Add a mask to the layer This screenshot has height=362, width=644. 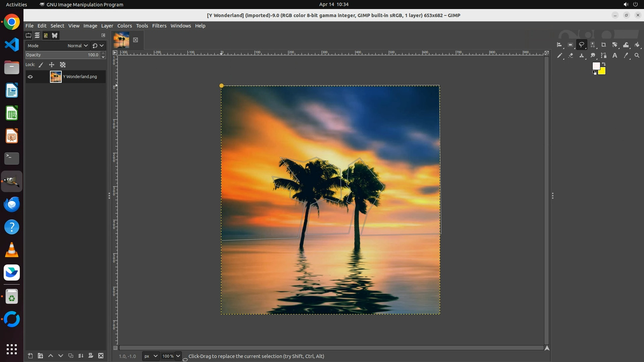tap(91, 356)
